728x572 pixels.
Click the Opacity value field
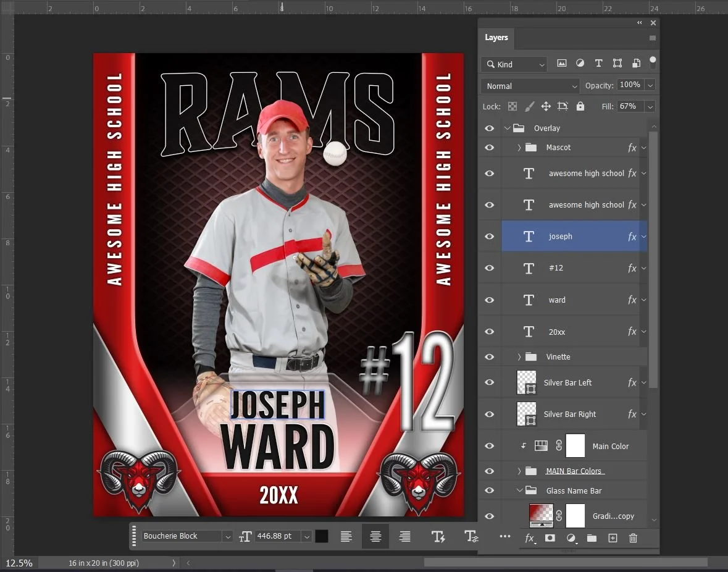tap(630, 85)
